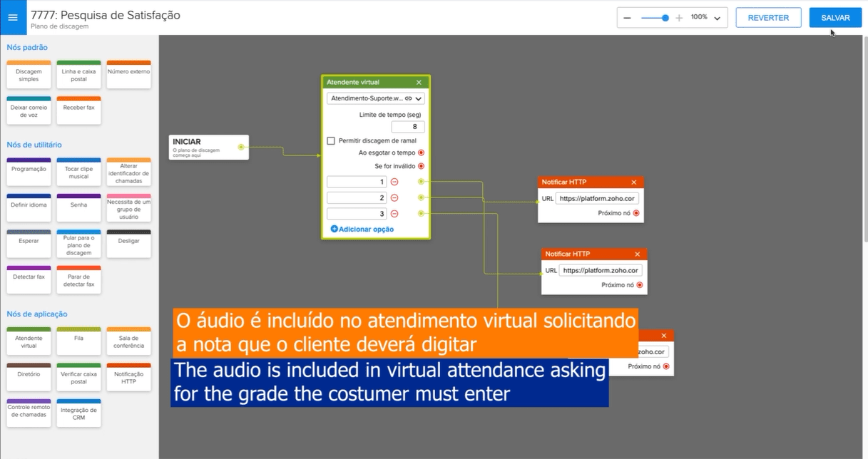
Task: Select the Discagem simples node
Action: click(29, 75)
